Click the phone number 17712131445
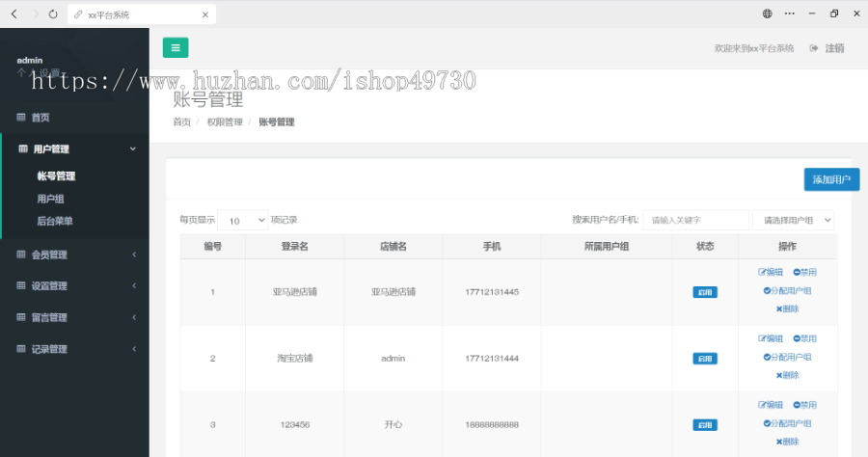This screenshot has width=868, height=457. tap(492, 292)
